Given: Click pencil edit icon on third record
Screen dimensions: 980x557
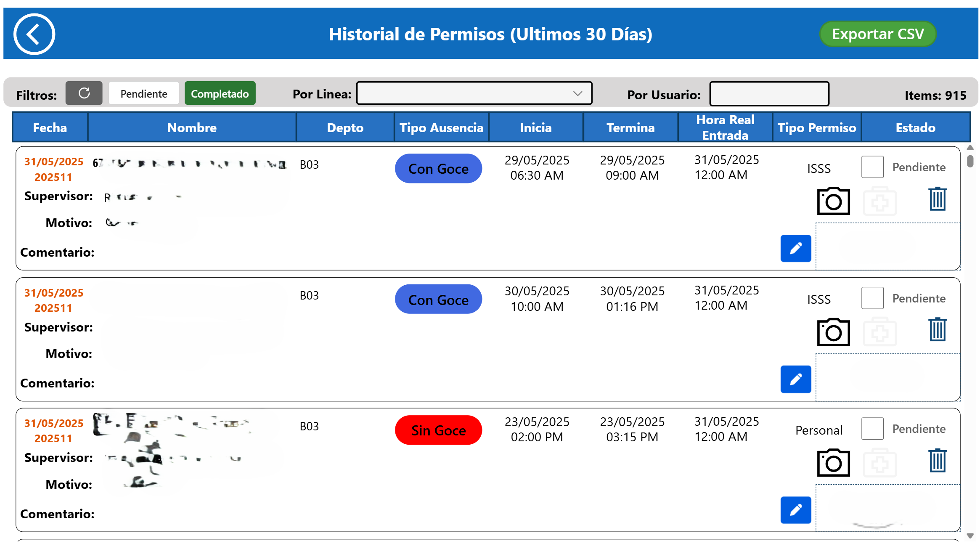Looking at the screenshot, I should coord(795,510).
